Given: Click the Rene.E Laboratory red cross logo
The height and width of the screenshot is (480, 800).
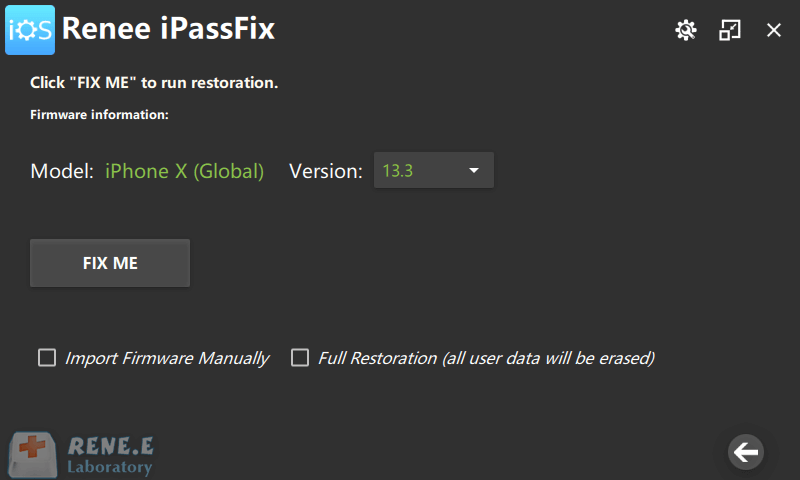Looking at the screenshot, I should coord(33,454).
